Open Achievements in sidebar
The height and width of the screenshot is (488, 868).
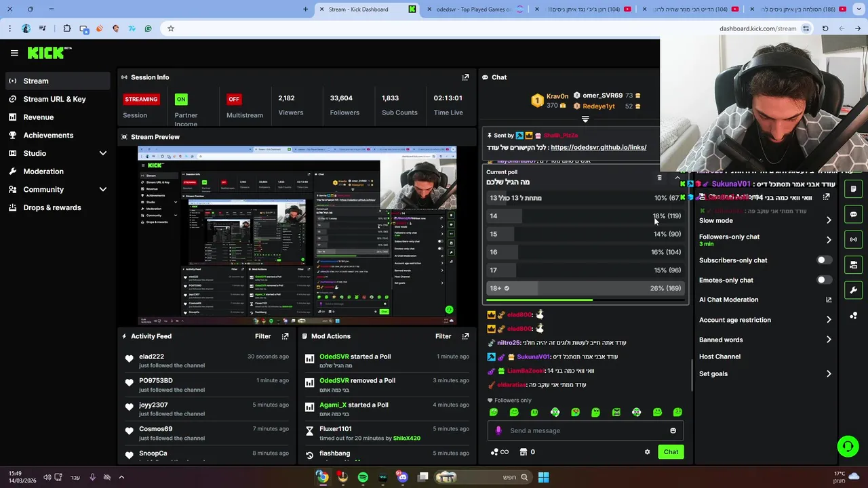tap(48, 136)
